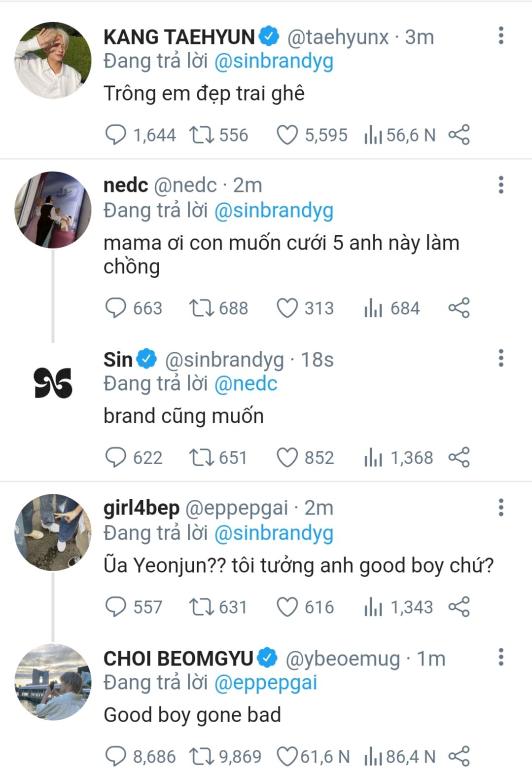Open more options on KANG TAEHYUN's tweet
532x775 pixels.
pyautogui.click(x=501, y=36)
